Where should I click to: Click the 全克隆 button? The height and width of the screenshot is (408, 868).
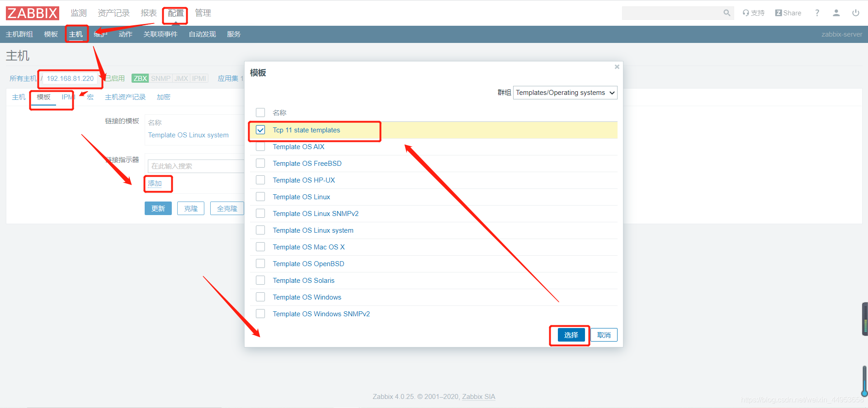[227, 208]
